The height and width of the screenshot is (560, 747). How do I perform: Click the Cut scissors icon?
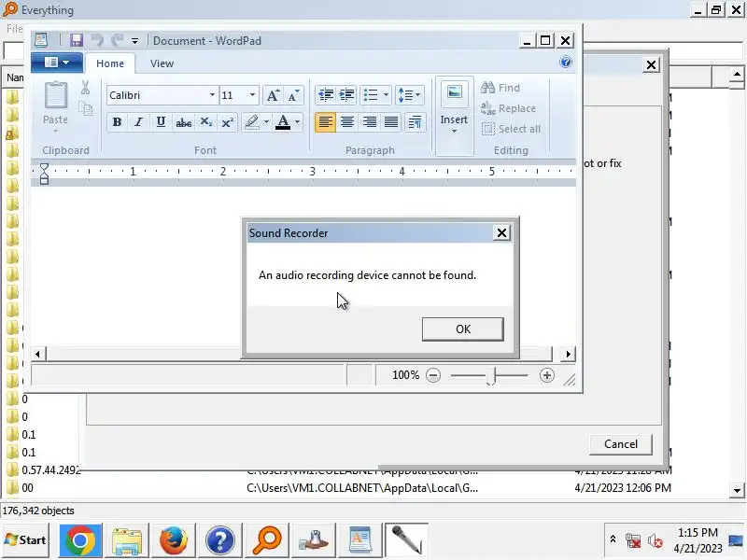pyautogui.click(x=85, y=88)
